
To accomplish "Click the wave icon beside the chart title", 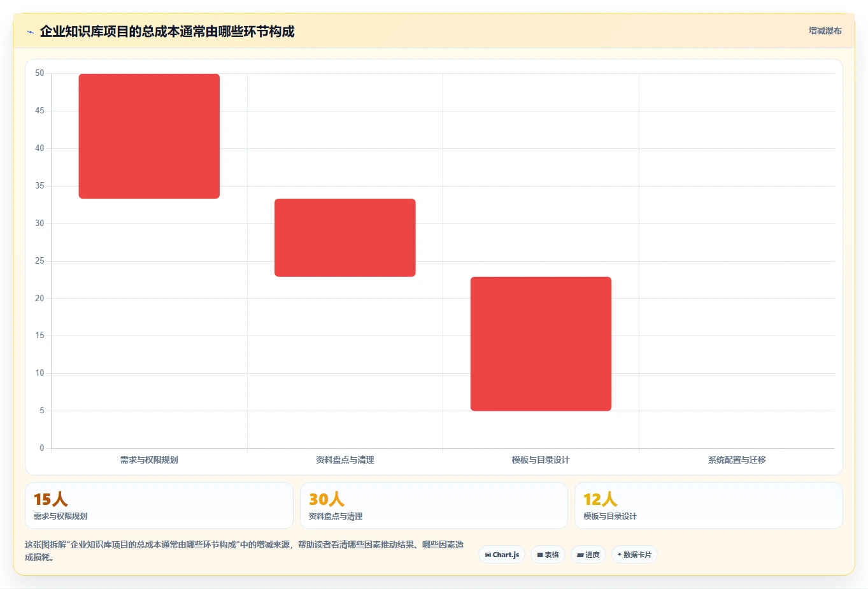I will (30, 32).
